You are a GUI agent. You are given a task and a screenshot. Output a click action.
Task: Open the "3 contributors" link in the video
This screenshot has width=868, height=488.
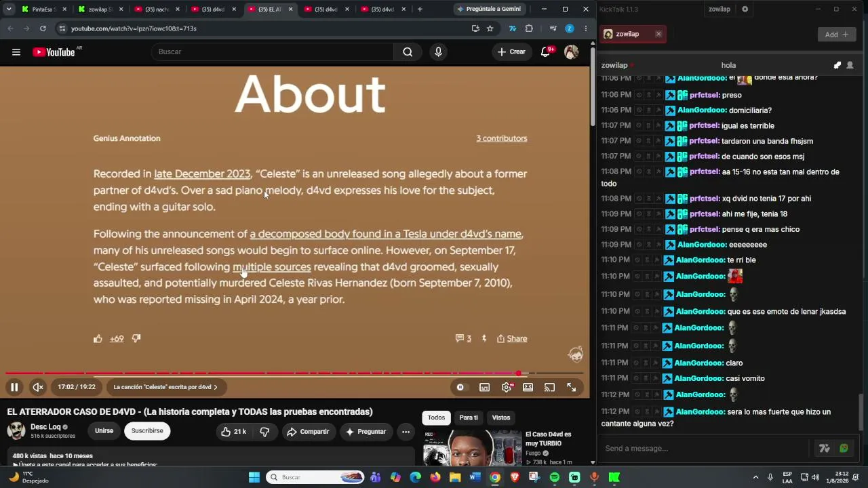[x=502, y=139]
